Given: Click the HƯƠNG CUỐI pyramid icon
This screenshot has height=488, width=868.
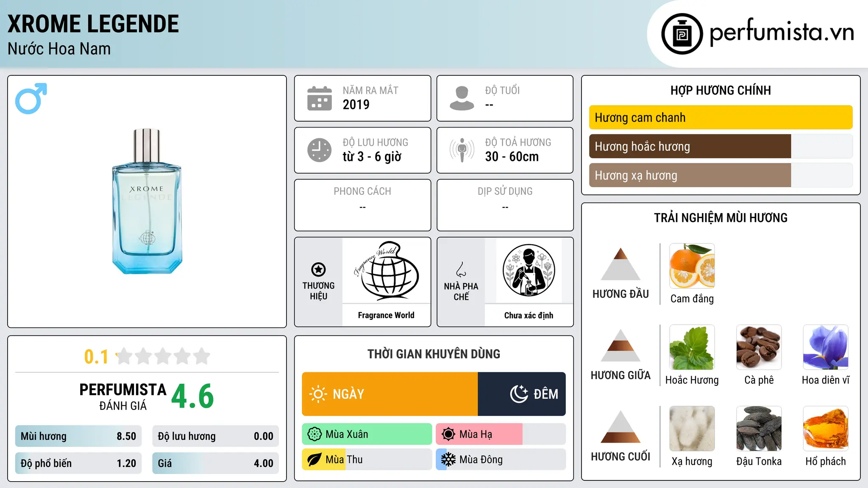Looking at the screenshot, I should (x=620, y=426).
